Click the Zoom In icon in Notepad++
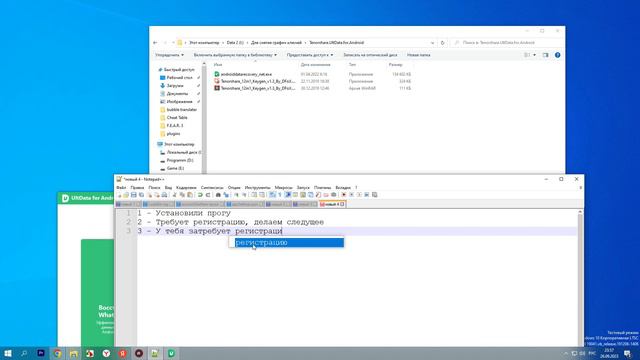640x360 pixels. (236, 195)
